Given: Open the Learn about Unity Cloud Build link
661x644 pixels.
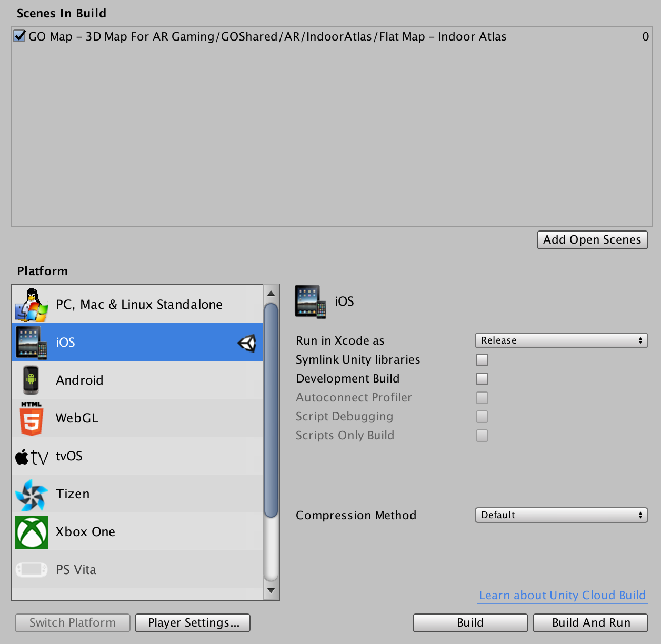Looking at the screenshot, I should [562, 595].
